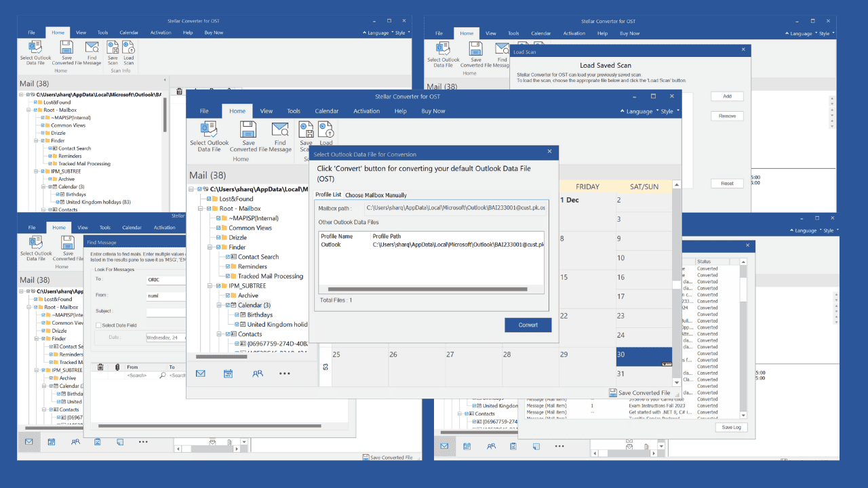The height and width of the screenshot is (488, 868).
Task: Open Calendar view icon in center window footer
Action: 229,373
